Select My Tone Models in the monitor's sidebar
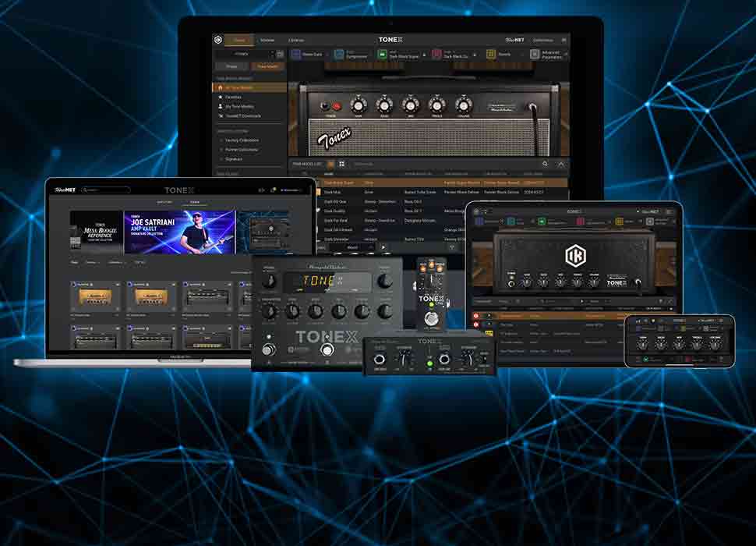756x546 pixels. (239, 106)
